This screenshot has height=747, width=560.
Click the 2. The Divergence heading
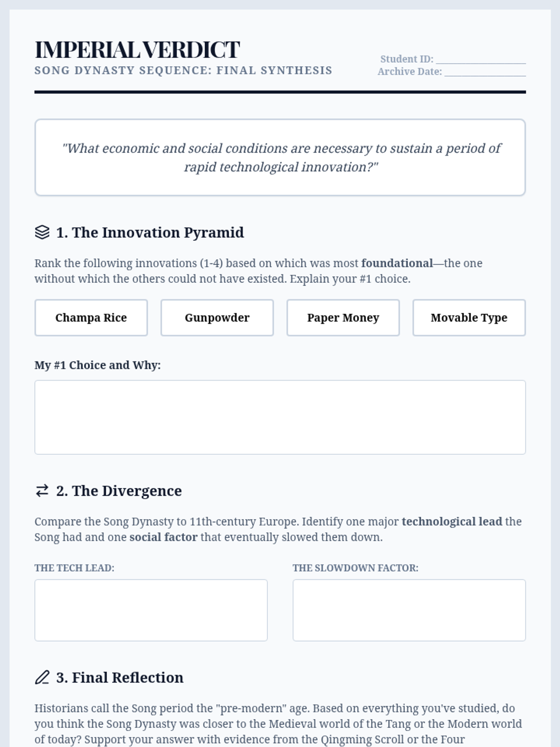pyautogui.click(x=119, y=491)
